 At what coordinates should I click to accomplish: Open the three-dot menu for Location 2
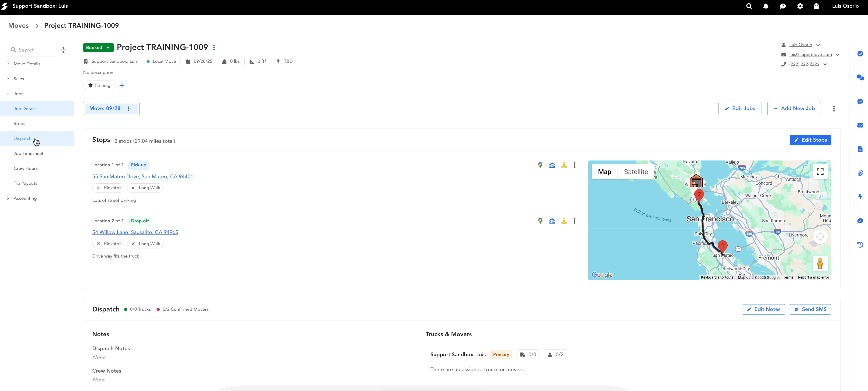[575, 221]
